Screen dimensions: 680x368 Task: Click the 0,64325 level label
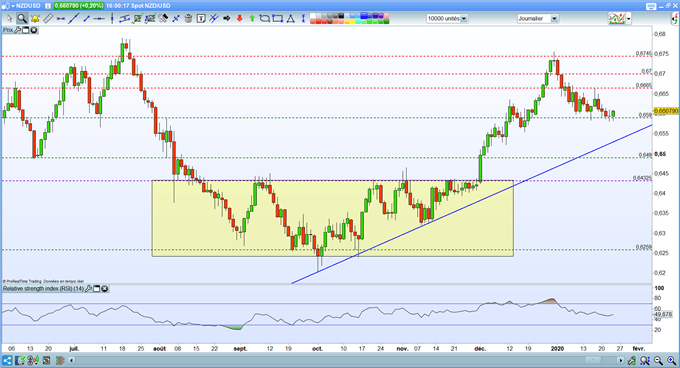(642, 178)
